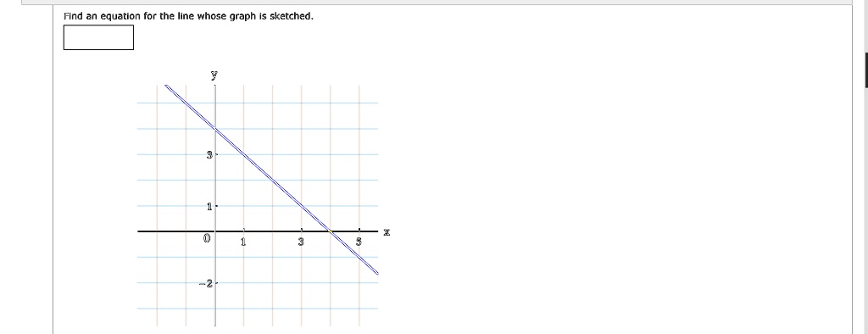Click the '-2' tick label on the y-axis
868x334 pixels.
(206, 284)
